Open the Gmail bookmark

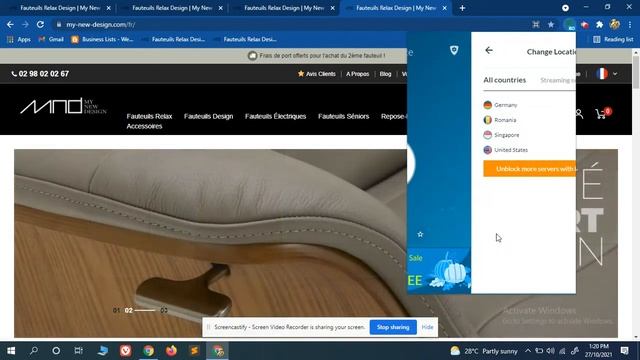[51, 39]
